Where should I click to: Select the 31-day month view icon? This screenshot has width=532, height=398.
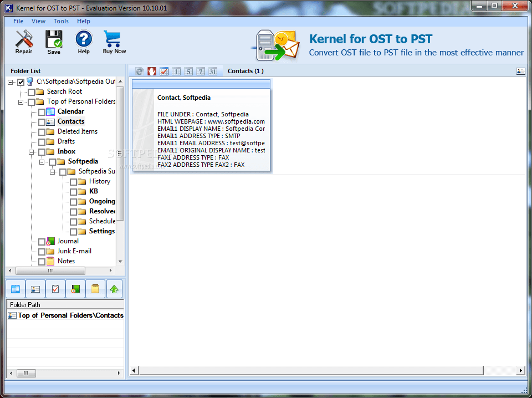point(213,72)
